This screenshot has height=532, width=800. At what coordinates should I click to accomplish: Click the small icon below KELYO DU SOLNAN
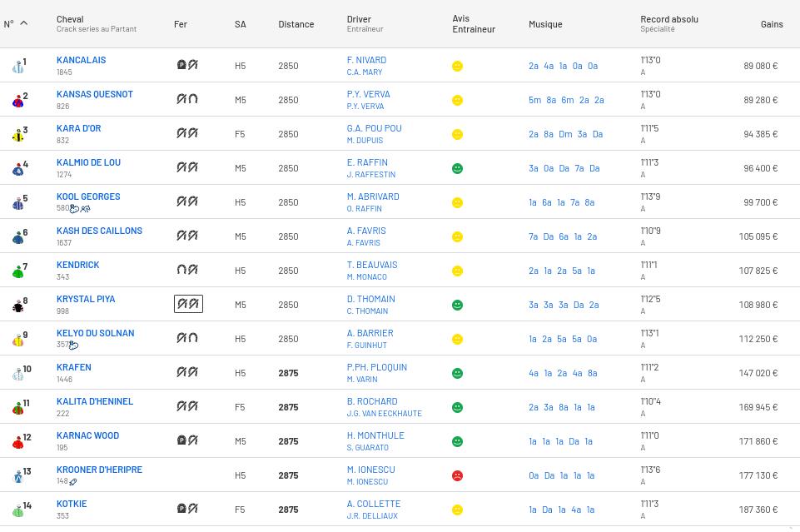point(74,346)
